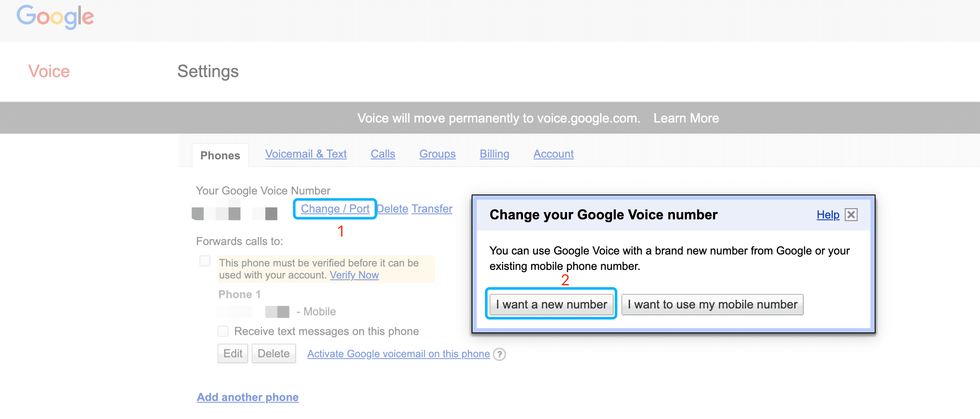Select the Phones tab
The height and width of the screenshot is (419, 980).
pyautogui.click(x=220, y=155)
